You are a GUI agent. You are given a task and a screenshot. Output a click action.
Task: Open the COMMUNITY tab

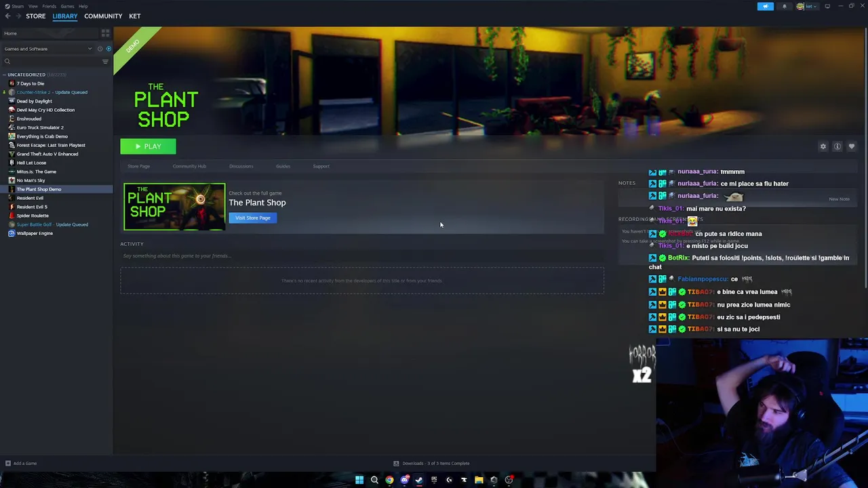[103, 16]
